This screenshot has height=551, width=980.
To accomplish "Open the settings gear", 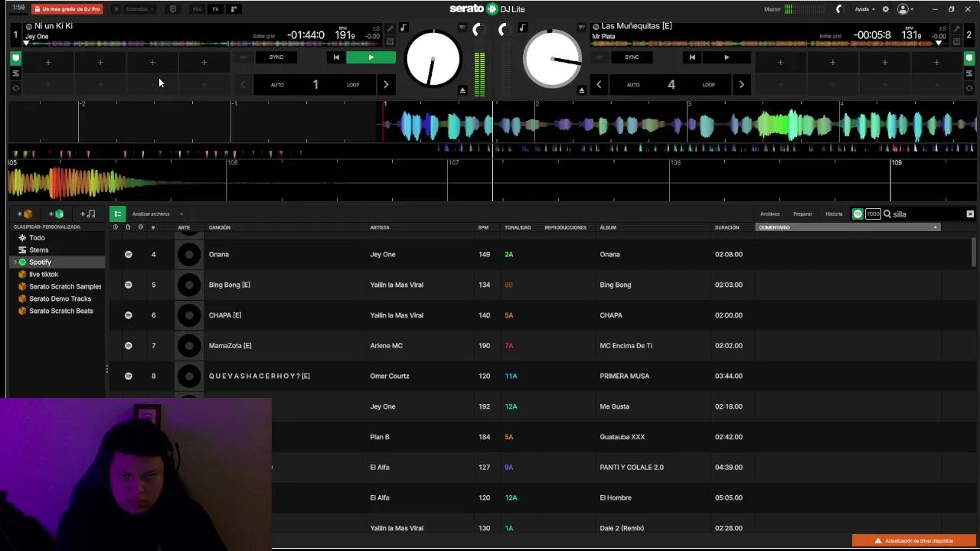I will [886, 9].
